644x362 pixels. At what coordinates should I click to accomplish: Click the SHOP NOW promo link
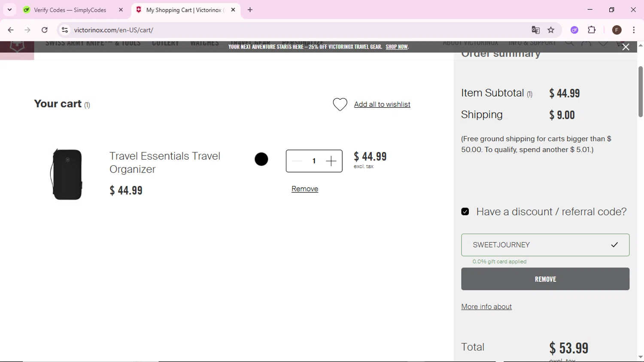coord(397,47)
